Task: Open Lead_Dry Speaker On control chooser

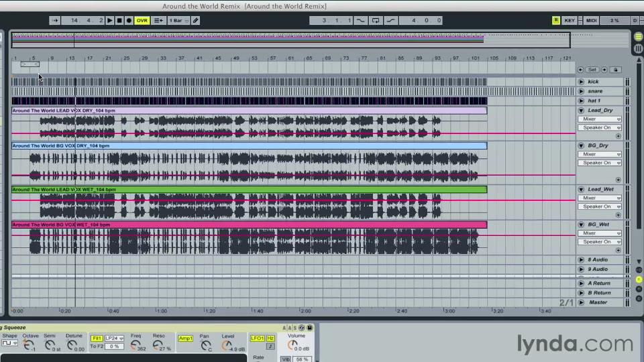Action: coord(600,127)
